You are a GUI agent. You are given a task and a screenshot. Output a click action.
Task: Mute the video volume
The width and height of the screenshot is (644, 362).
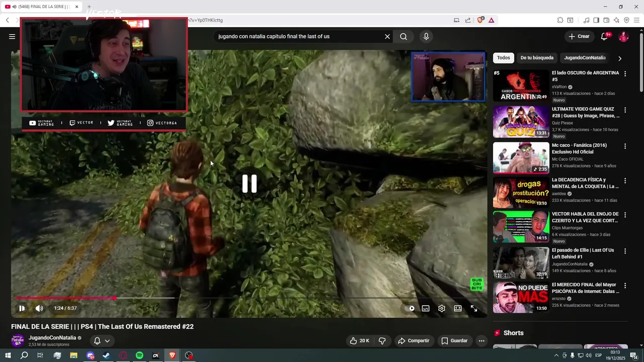point(39,308)
